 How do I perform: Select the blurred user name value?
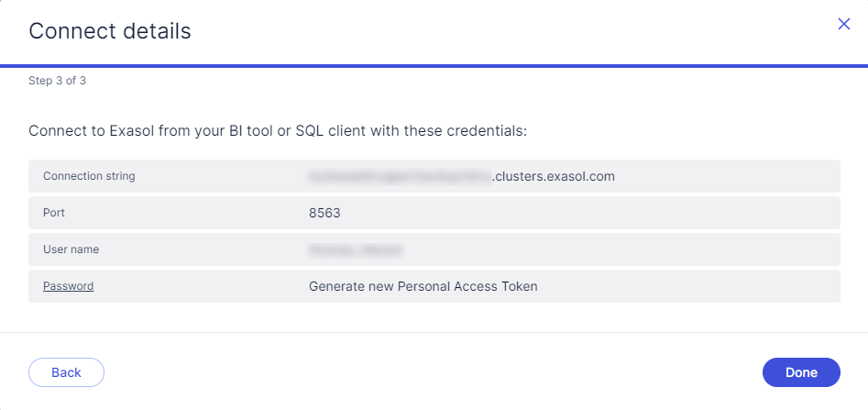pyautogui.click(x=357, y=249)
